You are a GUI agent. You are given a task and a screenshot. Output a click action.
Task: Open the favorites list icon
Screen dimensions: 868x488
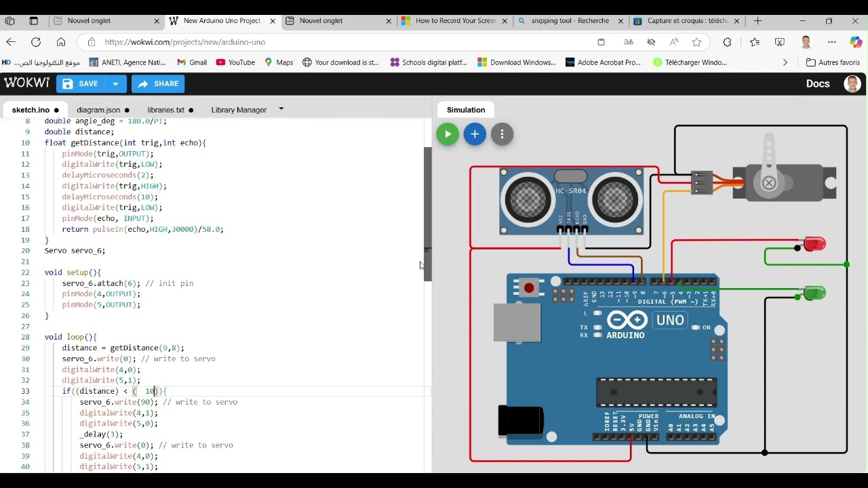pyautogui.click(x=755, y=42)
